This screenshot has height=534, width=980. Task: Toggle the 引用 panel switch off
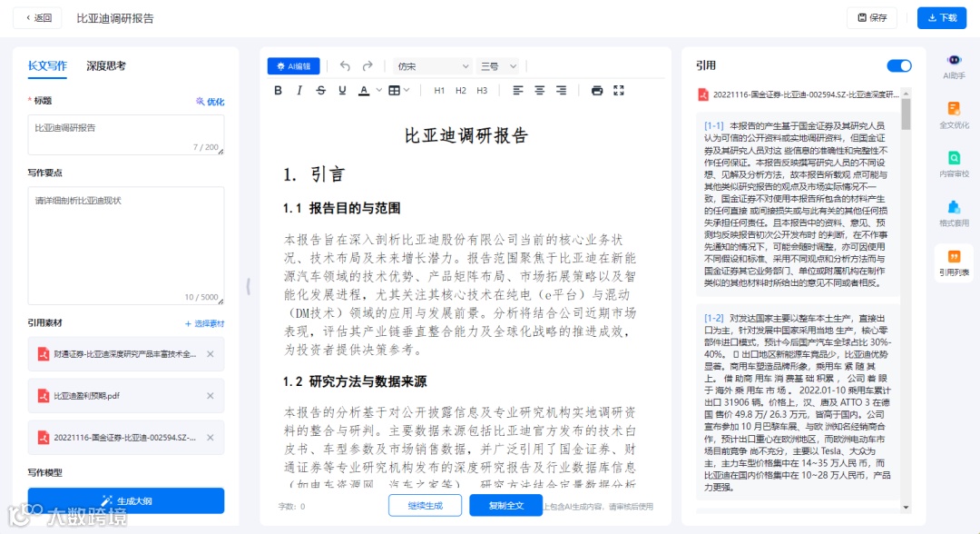click(x=898, y=65)
